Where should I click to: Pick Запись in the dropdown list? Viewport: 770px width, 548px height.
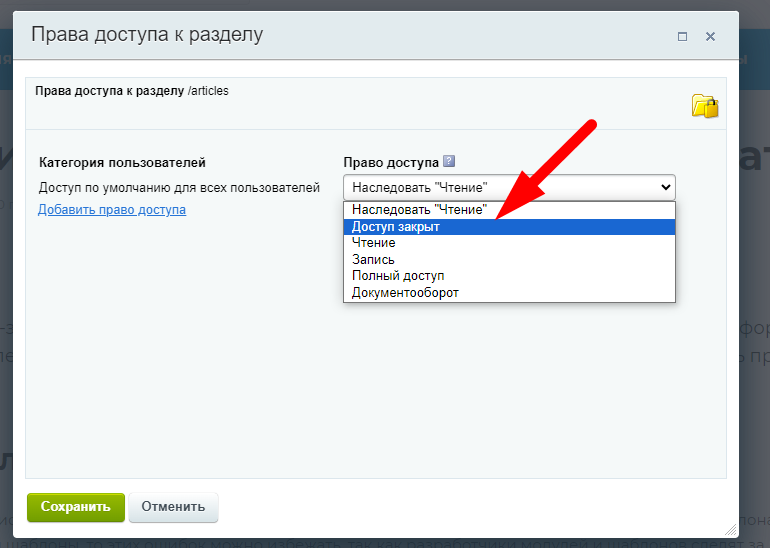coord(373,259)
